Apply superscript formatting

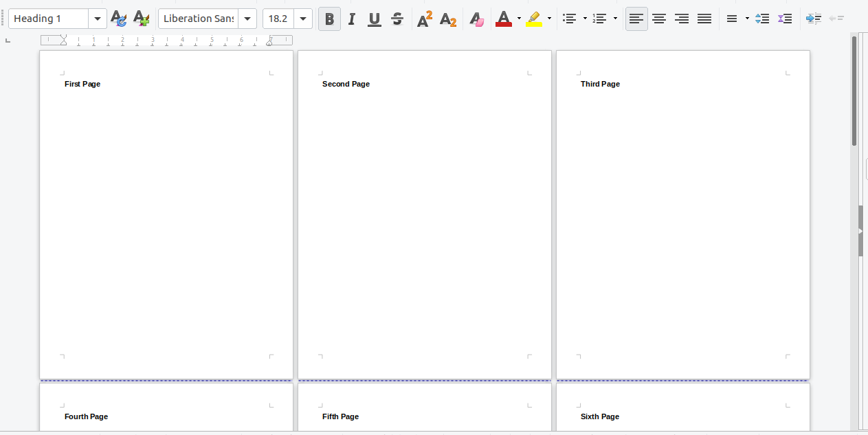pos(423,19)
